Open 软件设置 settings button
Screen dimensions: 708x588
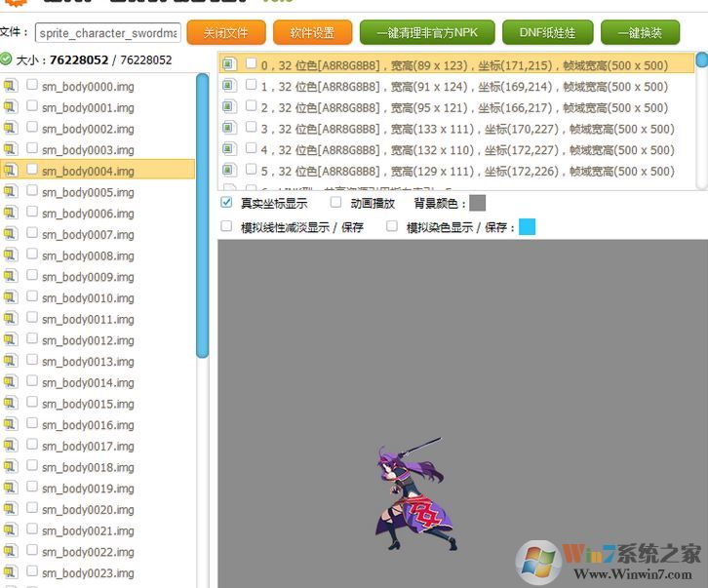click(311, 33)
